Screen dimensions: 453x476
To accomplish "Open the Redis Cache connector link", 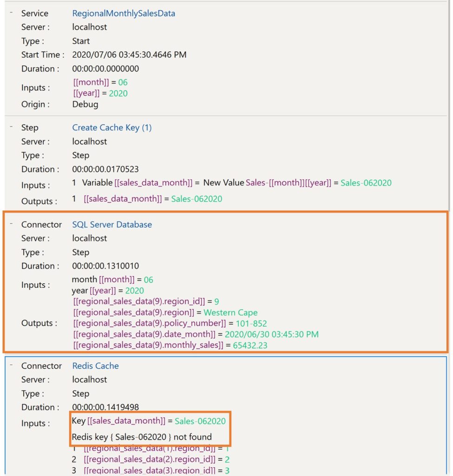I will click(95, 366).
